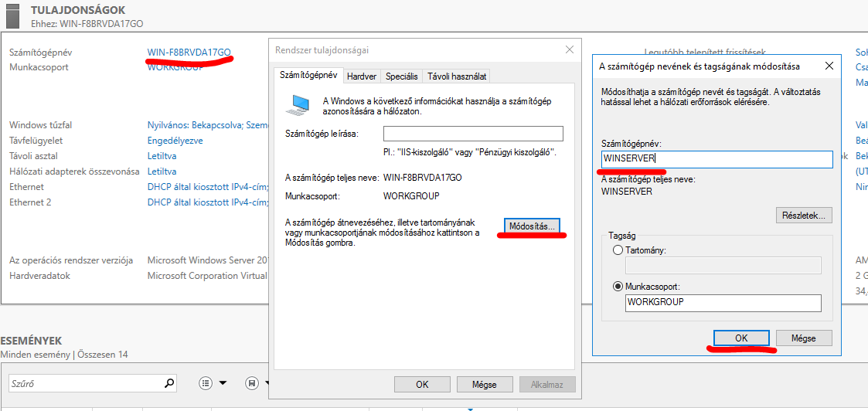Image resolution: width=868 pixels, height=411 pixels.
Task: Close the Rendszer tulajdonságai dialog
Action: click(570, 49)
